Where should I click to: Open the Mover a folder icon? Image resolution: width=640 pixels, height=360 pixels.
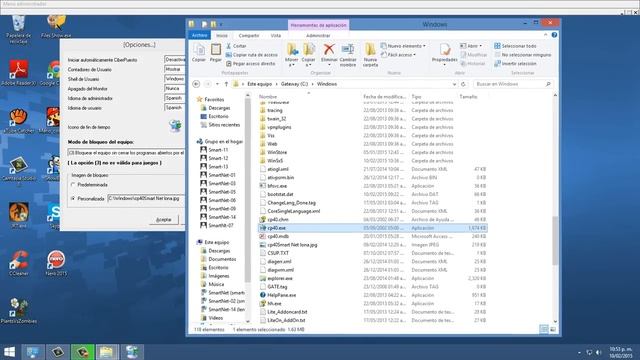[292, 55]
